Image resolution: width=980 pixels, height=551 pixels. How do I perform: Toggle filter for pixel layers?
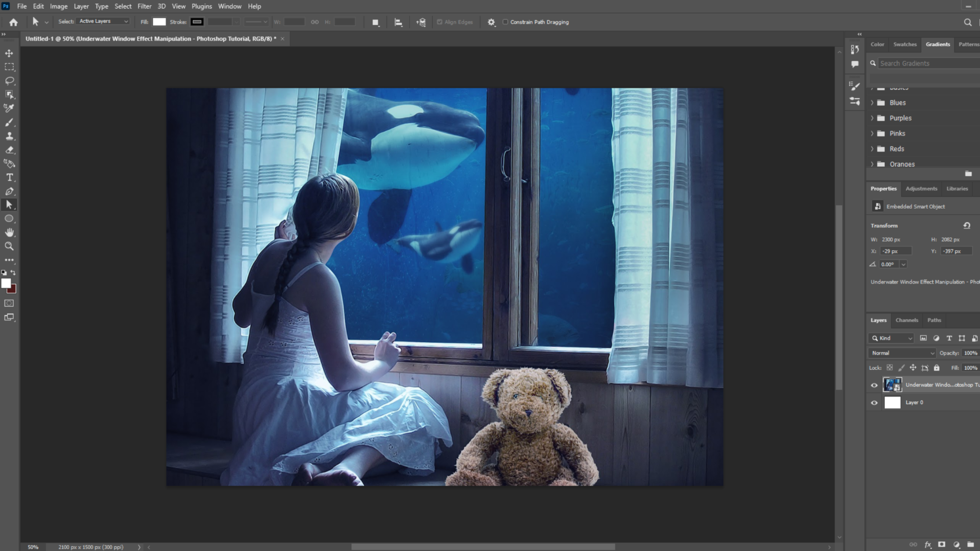(924, 338)
